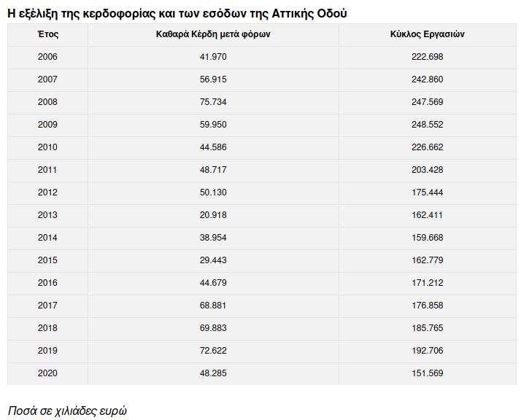
Task: Click the 2012 turnover value 175.444
Action: [428, 192]
